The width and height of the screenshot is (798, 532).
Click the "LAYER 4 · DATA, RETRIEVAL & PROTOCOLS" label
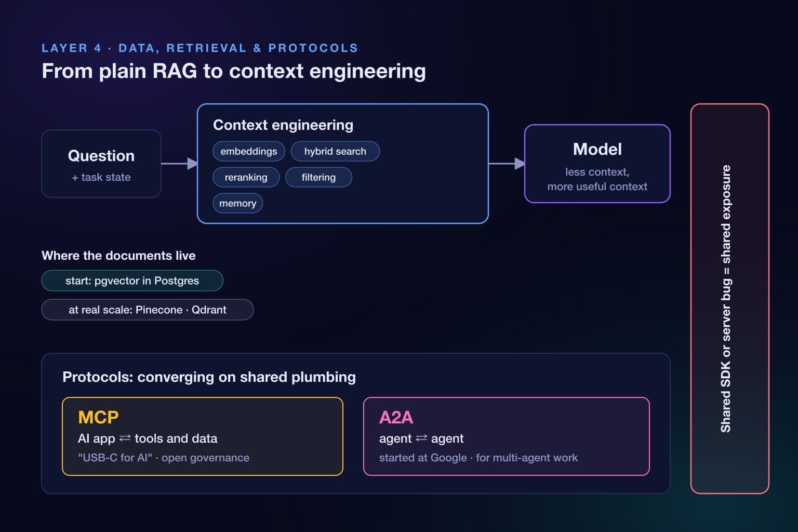pos(199,48)
